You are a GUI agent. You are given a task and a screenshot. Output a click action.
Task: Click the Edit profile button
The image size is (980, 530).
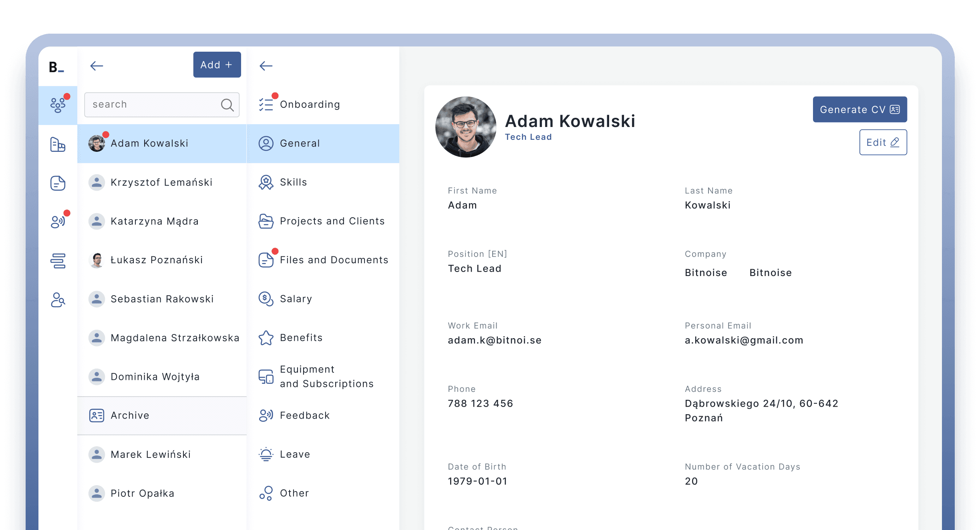(x=883, y=142)
